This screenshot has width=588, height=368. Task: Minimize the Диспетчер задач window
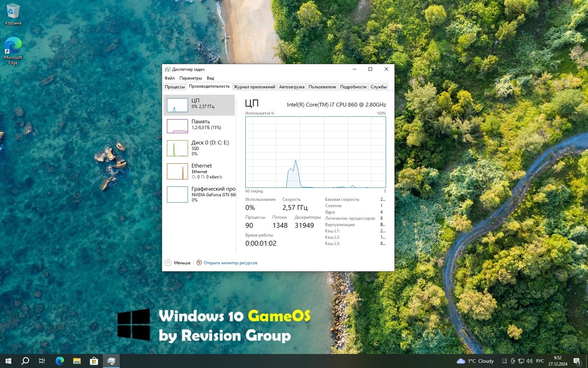point(355,69)
